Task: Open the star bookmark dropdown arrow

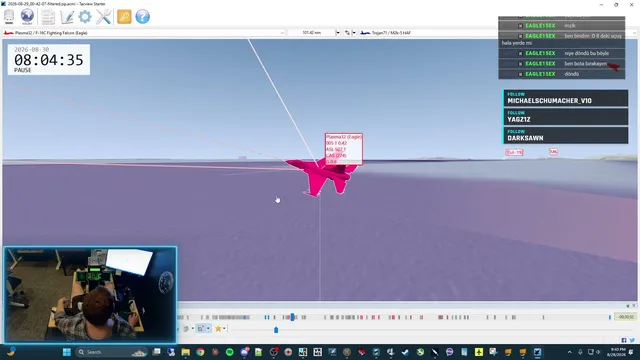Action: (224, 328)
